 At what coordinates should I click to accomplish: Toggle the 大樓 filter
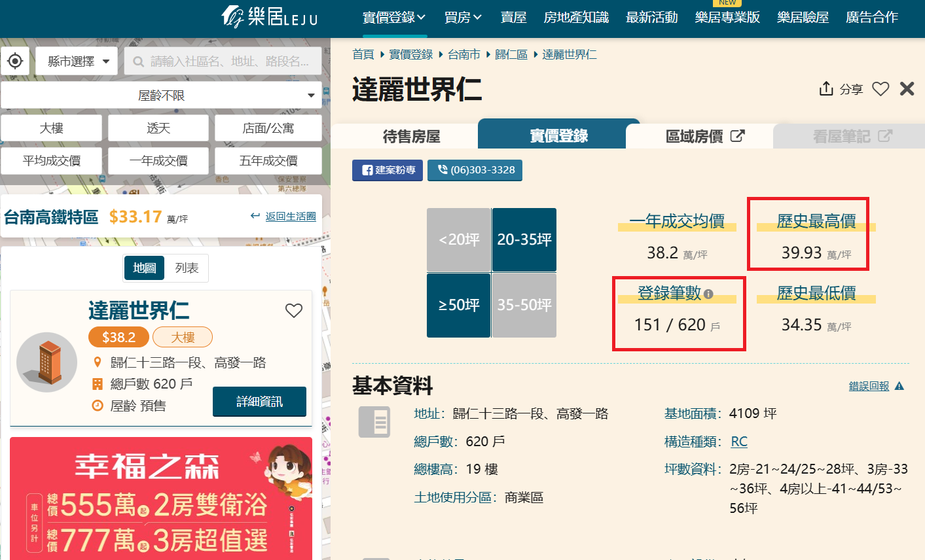(52, 128)
